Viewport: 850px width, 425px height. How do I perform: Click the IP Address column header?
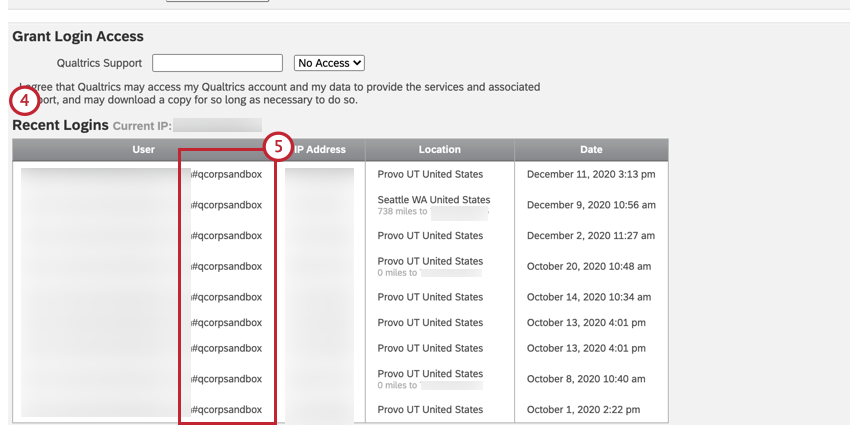pos(320,150)
